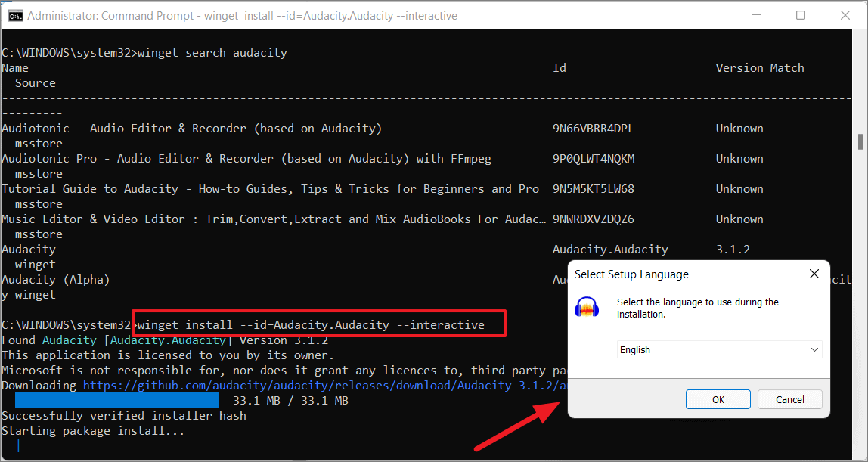Click the ID '9P0QLWT4NQKM'

pyautogui.click(x=593, y=159)
